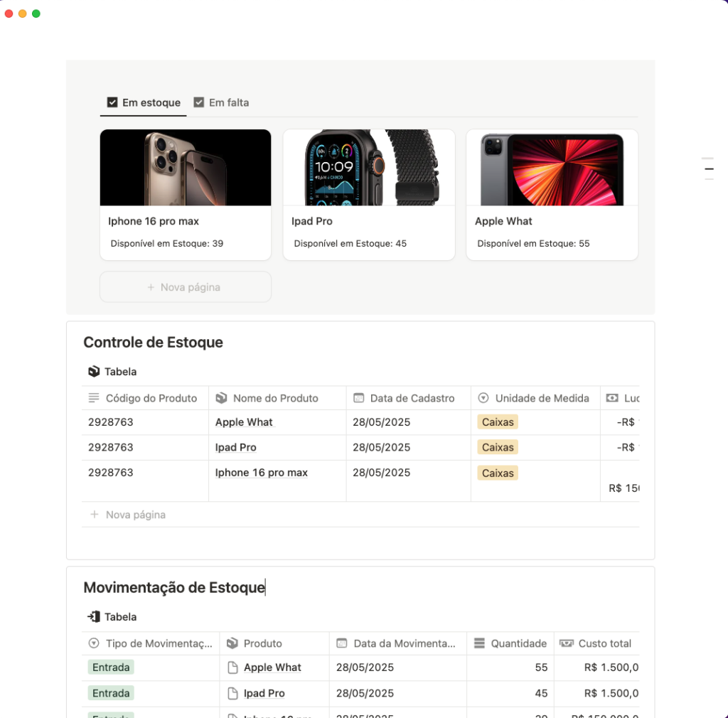Click the Movimentação de Estoque heading
728x718 pixels.
tap(174, 588)
